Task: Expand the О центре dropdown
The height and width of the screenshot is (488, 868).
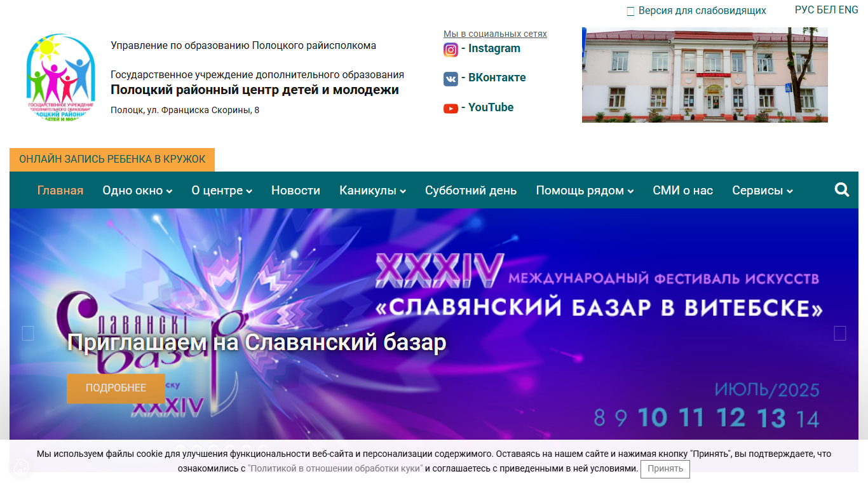Action: [222, 191]
